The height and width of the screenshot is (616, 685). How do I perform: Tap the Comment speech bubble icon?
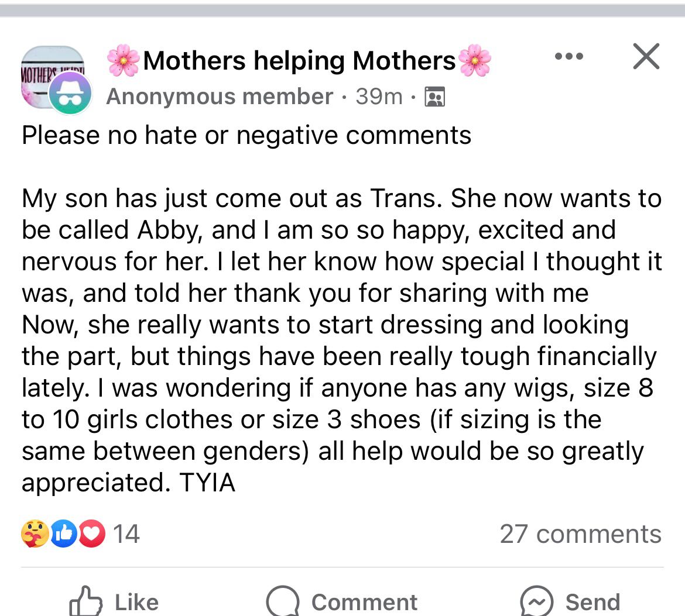[282, 601]
